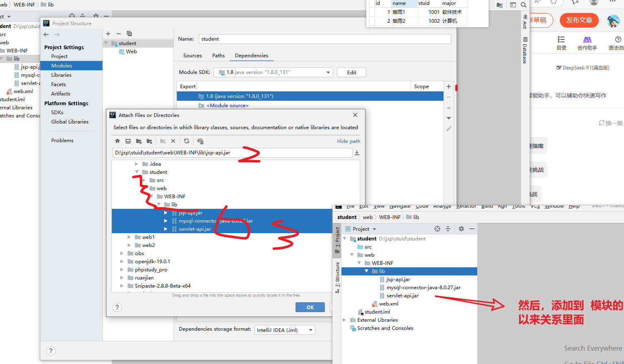This screenshot has height=364, width=624.
Task: Click the 发布文章 publish button
Action: coord(579,20)
